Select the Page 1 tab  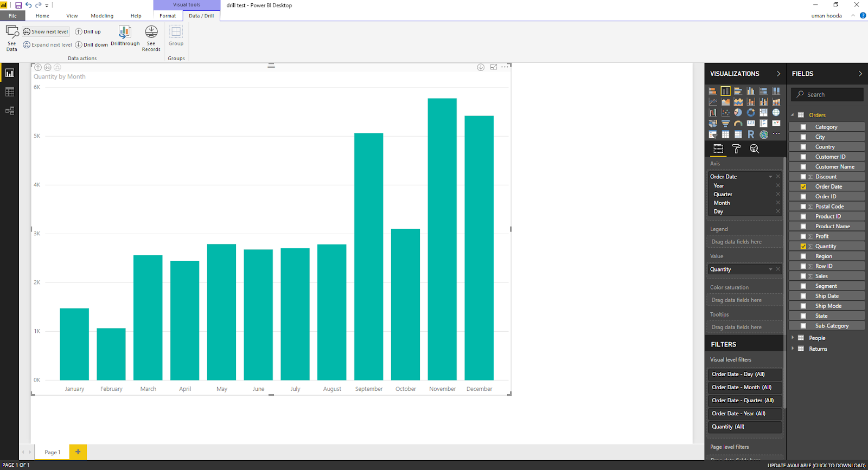click(52, 452)
